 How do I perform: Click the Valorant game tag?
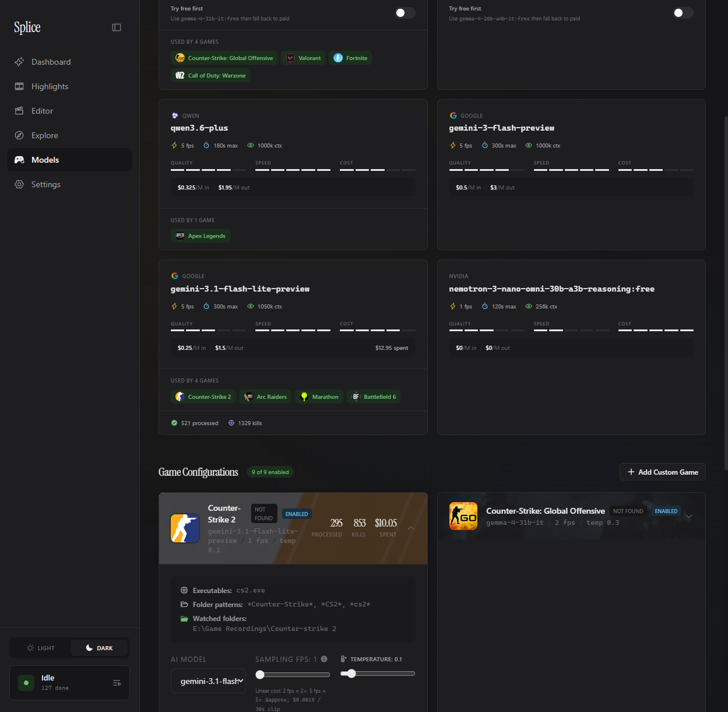[x=303, y=58]
